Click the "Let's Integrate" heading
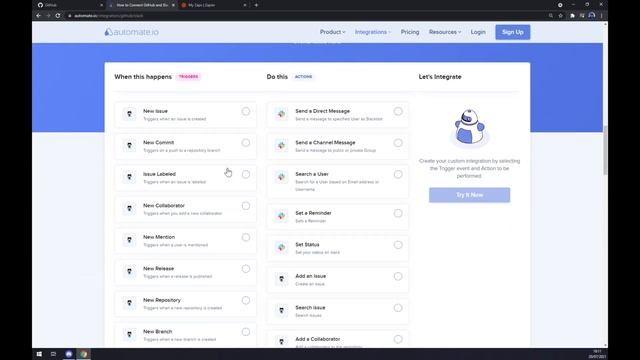 [x=440, y=77]
